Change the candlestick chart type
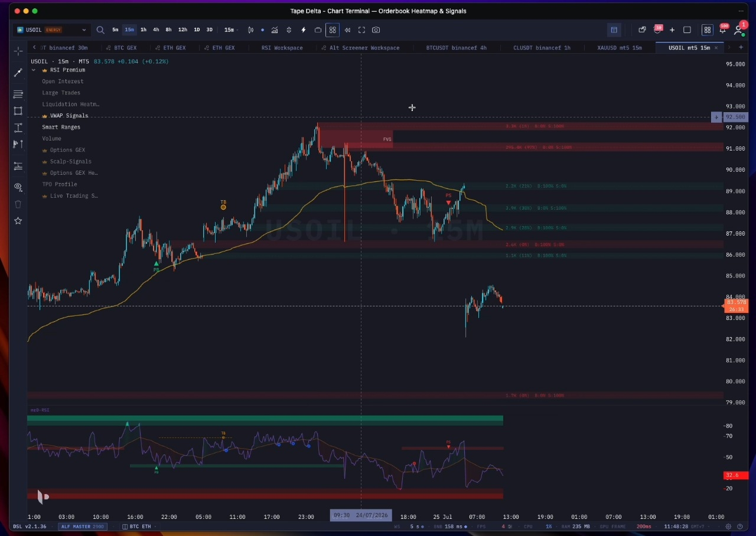This screenshot has width=756, height=536. click(x=251, y=30)
